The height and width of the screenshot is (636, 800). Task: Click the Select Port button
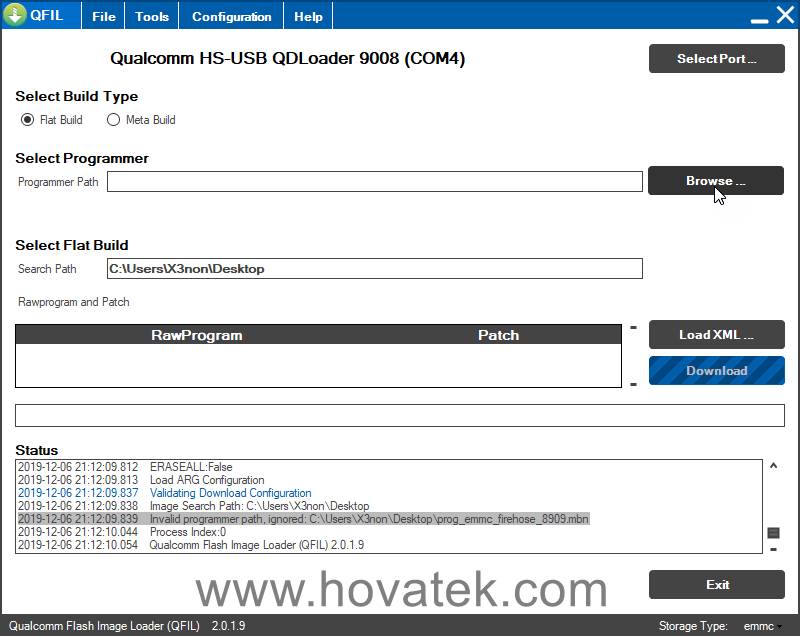[x=716, y=59]
